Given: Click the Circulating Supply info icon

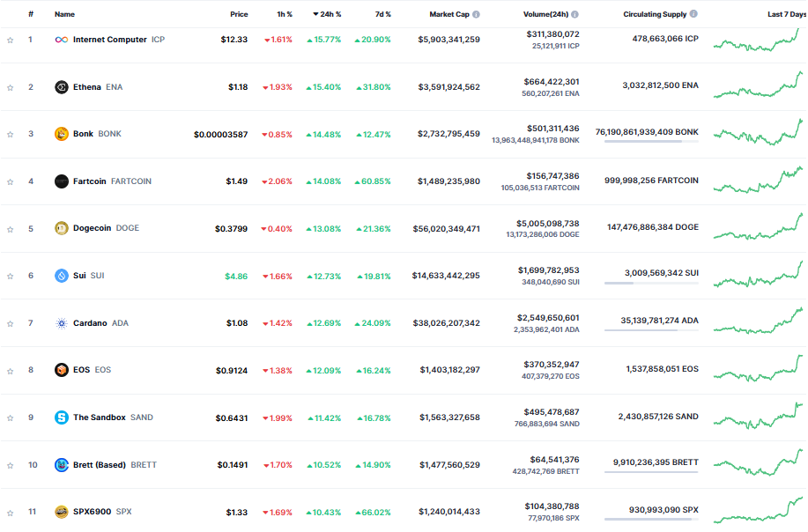Looking at the screenshot, I should click(693, 14).
